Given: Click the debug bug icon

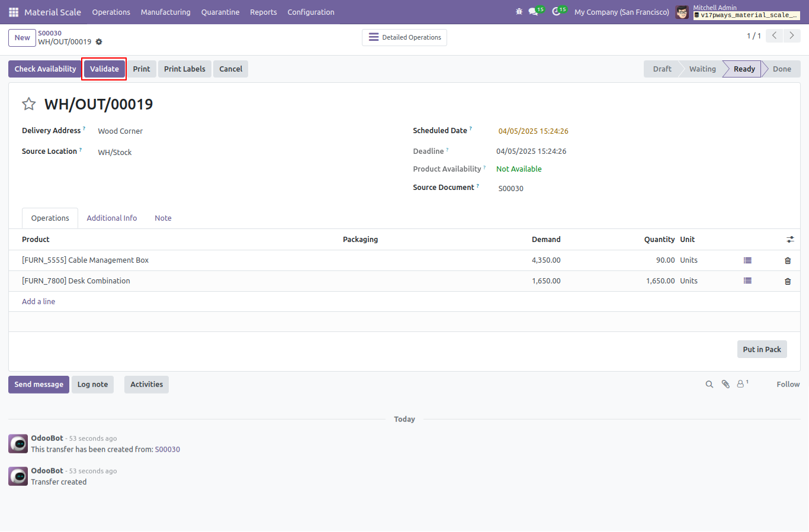Looking at the screenshot, I should pos(519,12).
